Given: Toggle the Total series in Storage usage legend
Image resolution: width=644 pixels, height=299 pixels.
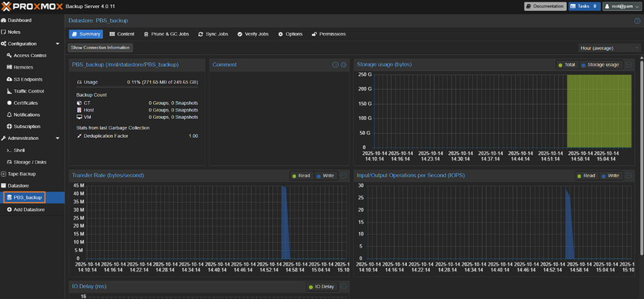Looking at the screenshot, I should pos(566,65).
